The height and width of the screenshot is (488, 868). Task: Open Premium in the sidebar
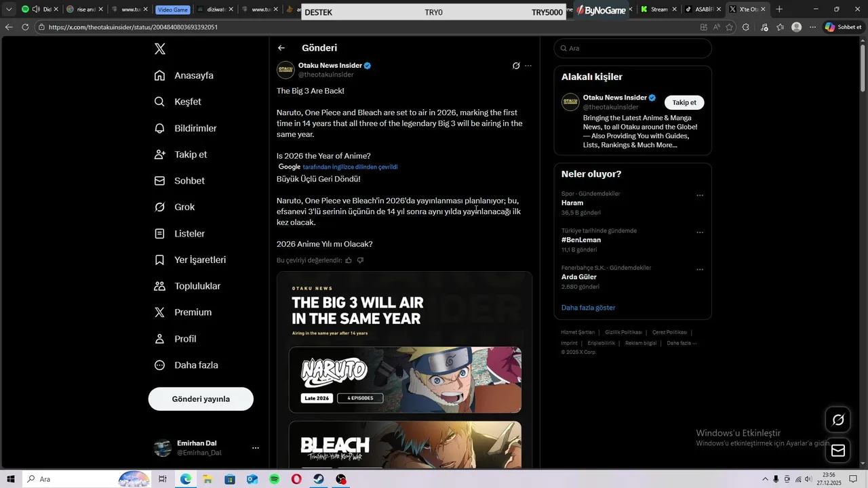click(183, 312)
